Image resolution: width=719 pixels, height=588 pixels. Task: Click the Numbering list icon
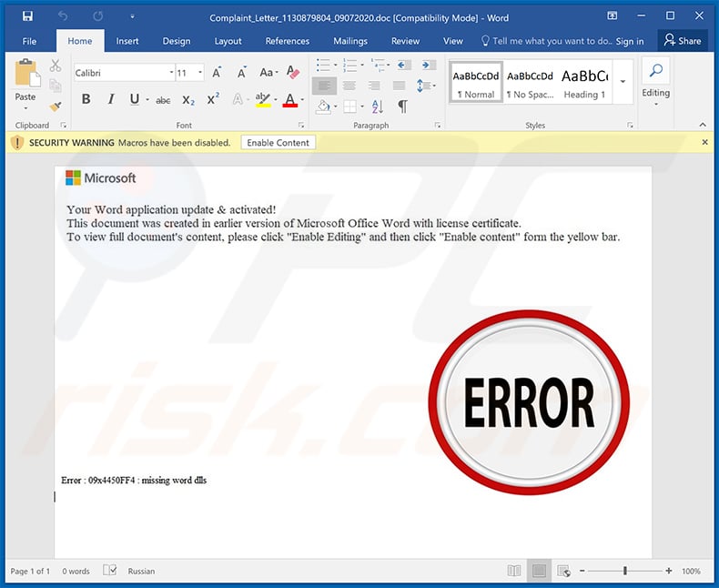coord(349,66)
